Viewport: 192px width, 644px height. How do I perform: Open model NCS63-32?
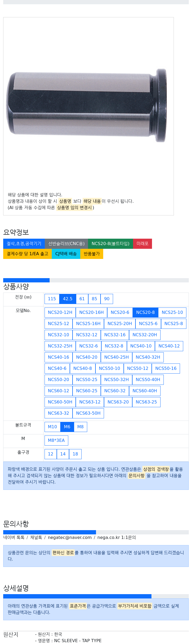[x=58, y=413]
